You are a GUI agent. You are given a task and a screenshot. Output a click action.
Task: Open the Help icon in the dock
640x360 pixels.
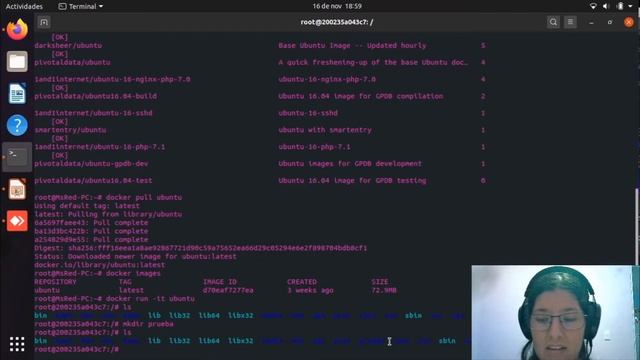coord(17,125)
